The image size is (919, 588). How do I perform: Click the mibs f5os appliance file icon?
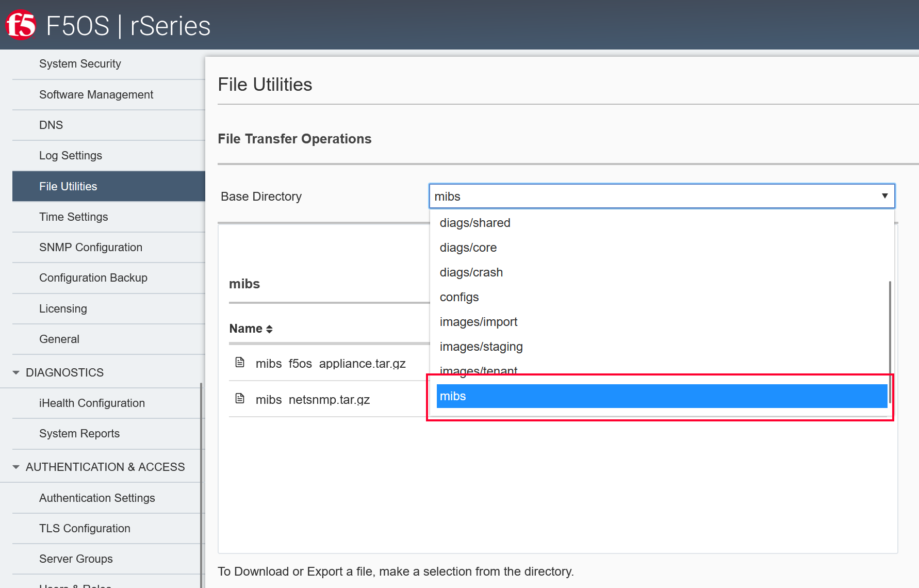pyautogui.click(x=240, y=363)
